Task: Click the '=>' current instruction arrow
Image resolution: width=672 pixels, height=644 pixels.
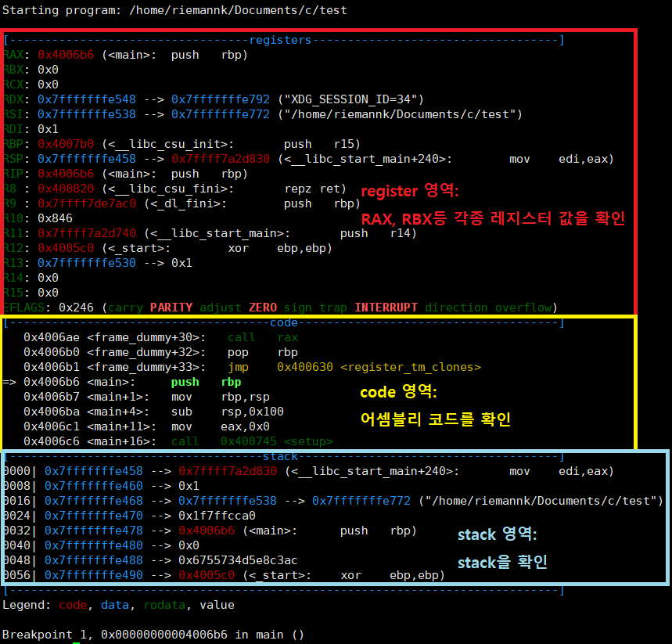Action: click(9, 382)
